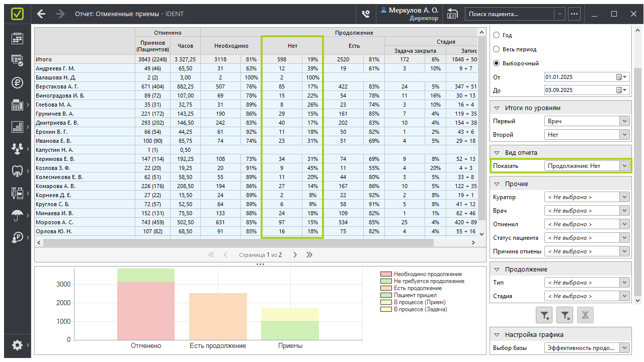Click the 'Нет' column header
The image size is (644, 362).
(292, 46)
